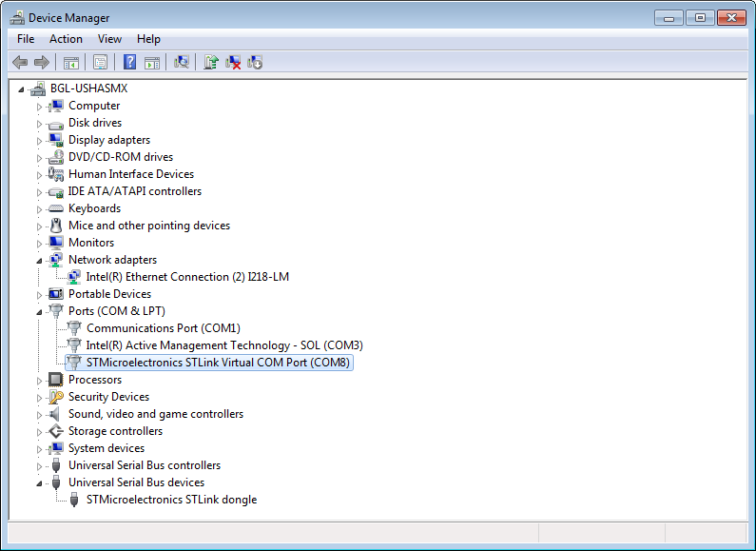
Task: Select the Keyboards label
Action: click(x=94, y=208)
